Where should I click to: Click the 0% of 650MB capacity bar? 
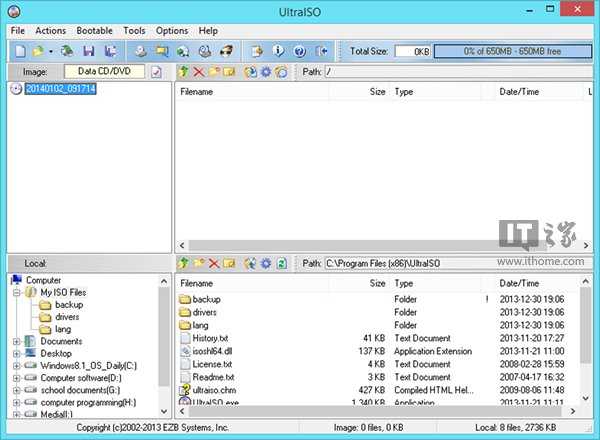tap(513, 51)
